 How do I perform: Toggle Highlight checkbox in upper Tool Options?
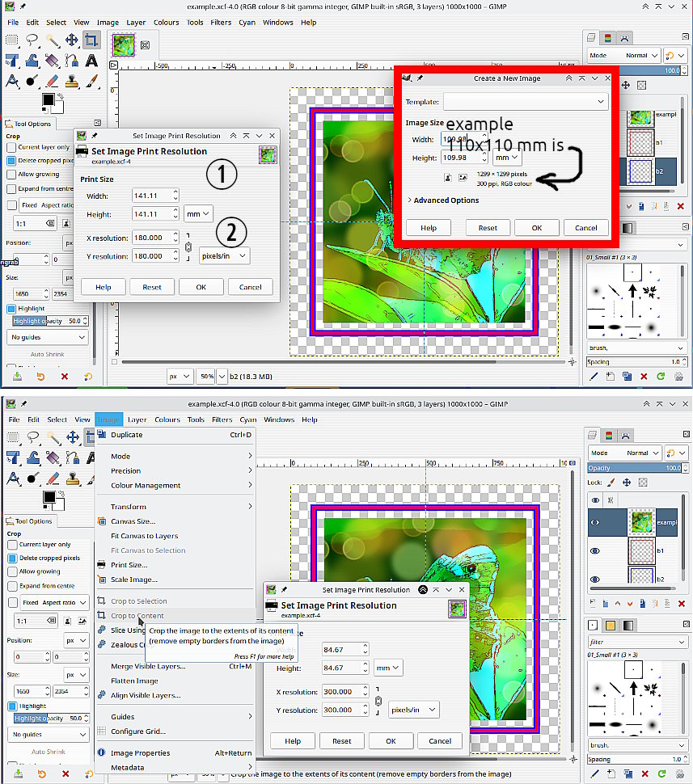[x=11, y=309]
